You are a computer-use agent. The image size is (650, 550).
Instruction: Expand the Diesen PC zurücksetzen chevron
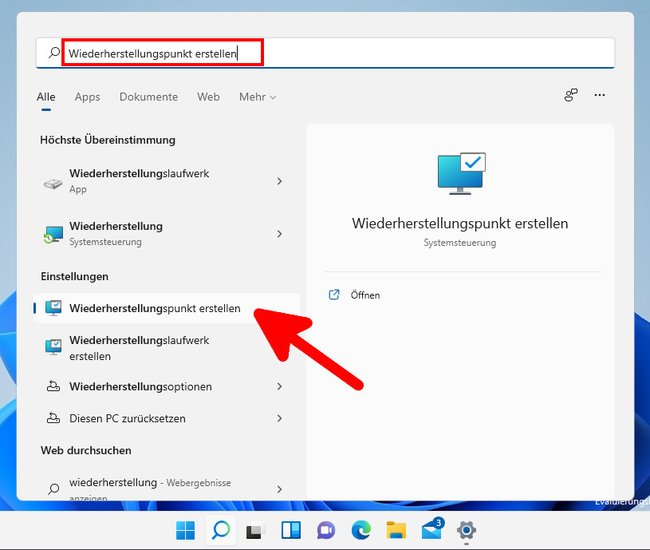[279, 418]
